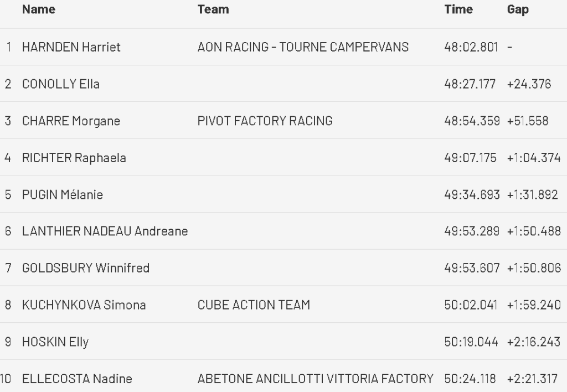Click the Time column header
Image resolution: width=567 pixels, height=392 pixels.
(x=458, y=9)
